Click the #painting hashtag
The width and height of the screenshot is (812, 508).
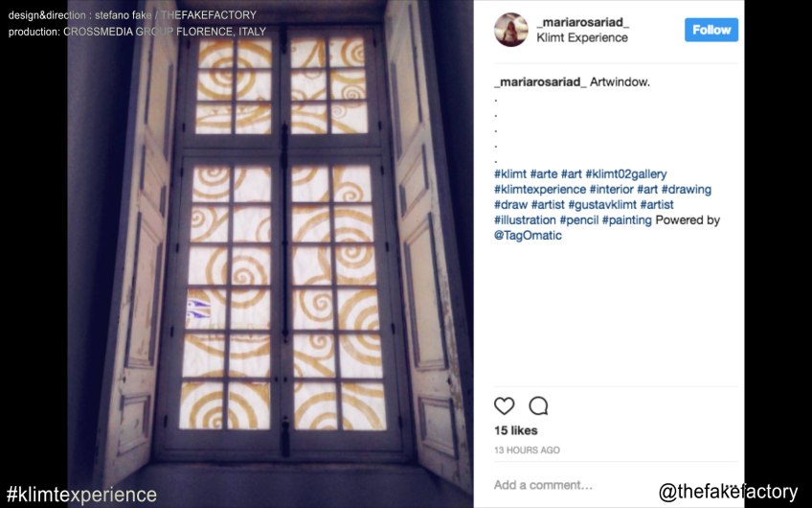click(626, 220)
